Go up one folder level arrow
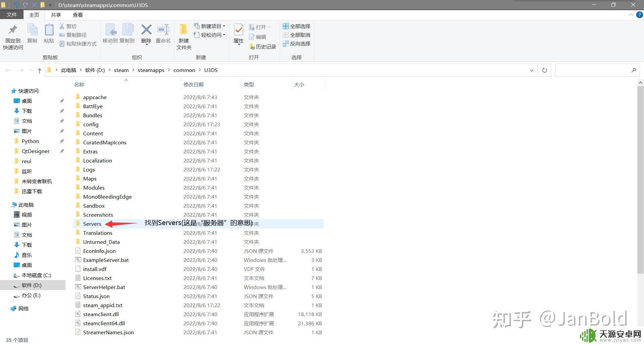 point(40,70)
